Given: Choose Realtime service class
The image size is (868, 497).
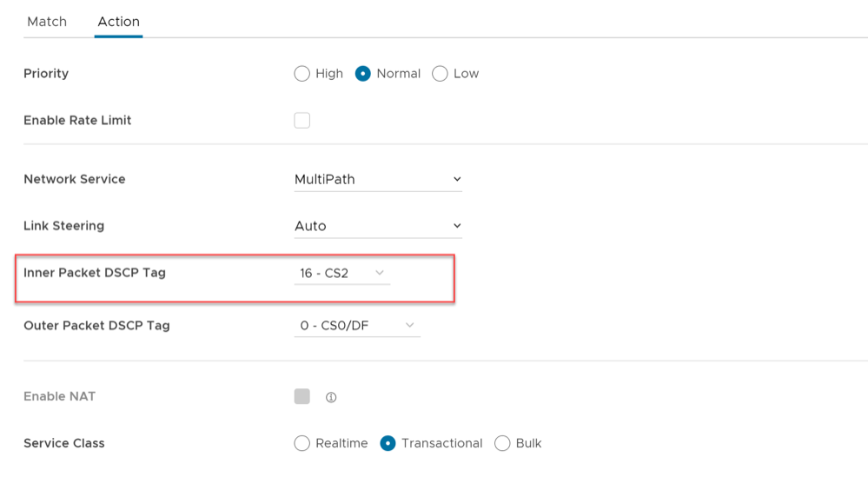Looking at the screenshot, I should pos(302,443).
